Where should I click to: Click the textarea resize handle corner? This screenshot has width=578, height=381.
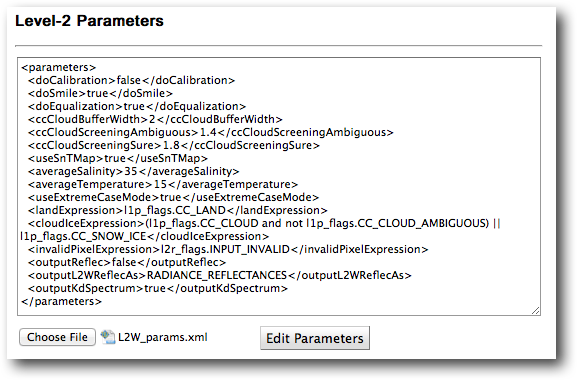[536, 311]
